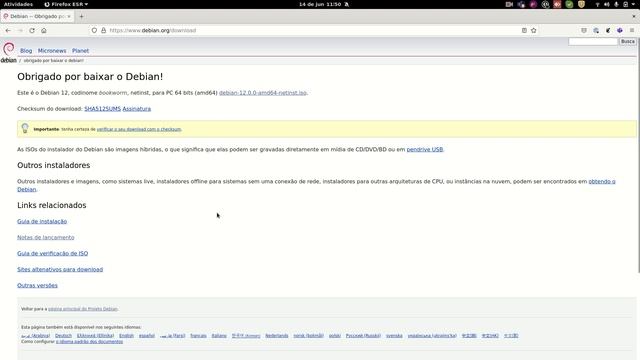This screenshot has height=360, width=640.
Task: Open Outras versões link
Action: (x=37, y=286)
